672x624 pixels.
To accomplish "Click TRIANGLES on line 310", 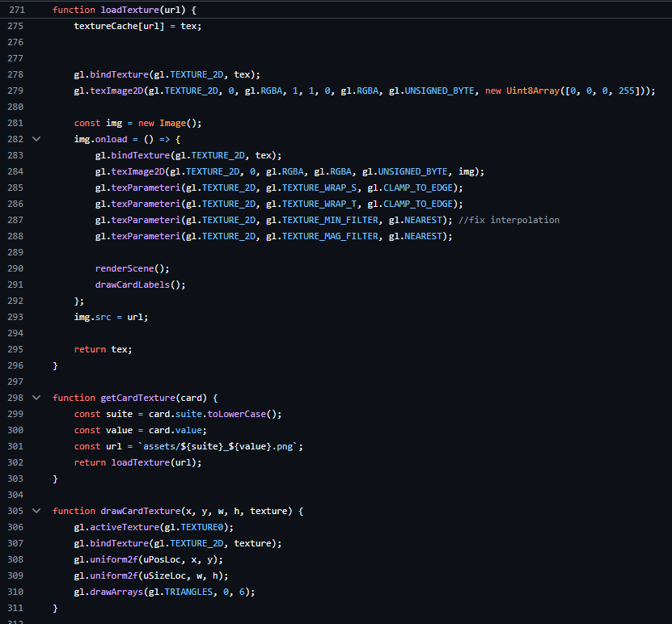I will click(188, 592).
